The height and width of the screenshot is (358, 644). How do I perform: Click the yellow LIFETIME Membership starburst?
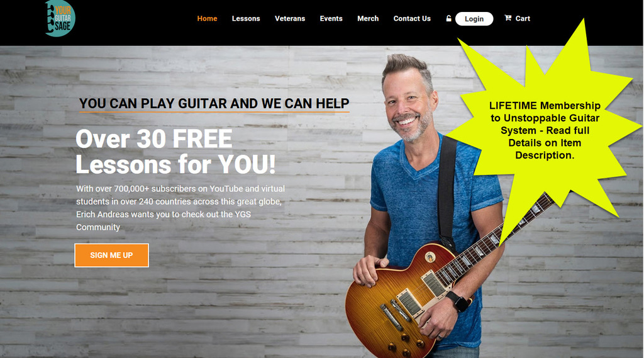pos(544,131)
